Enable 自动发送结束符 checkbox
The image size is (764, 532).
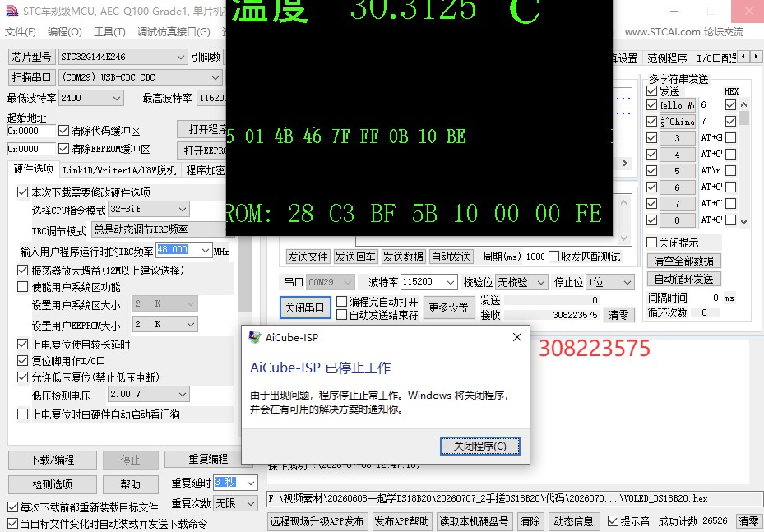(341, 315)
